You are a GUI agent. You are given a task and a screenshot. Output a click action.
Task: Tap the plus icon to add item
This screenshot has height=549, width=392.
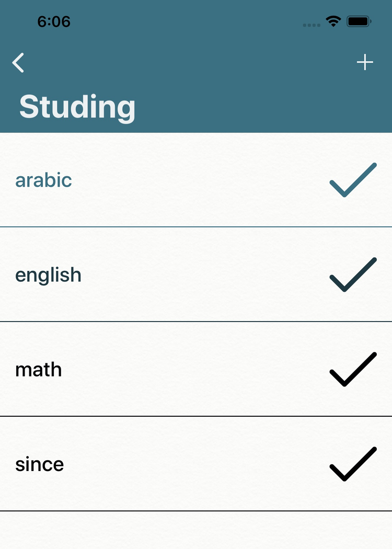(365, 63)
